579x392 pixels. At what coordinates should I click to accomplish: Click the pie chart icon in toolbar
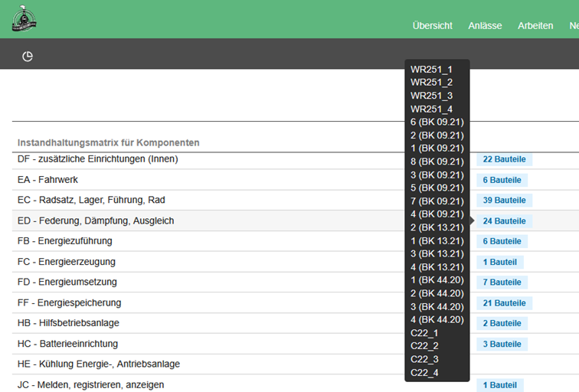tap(28, 56)
